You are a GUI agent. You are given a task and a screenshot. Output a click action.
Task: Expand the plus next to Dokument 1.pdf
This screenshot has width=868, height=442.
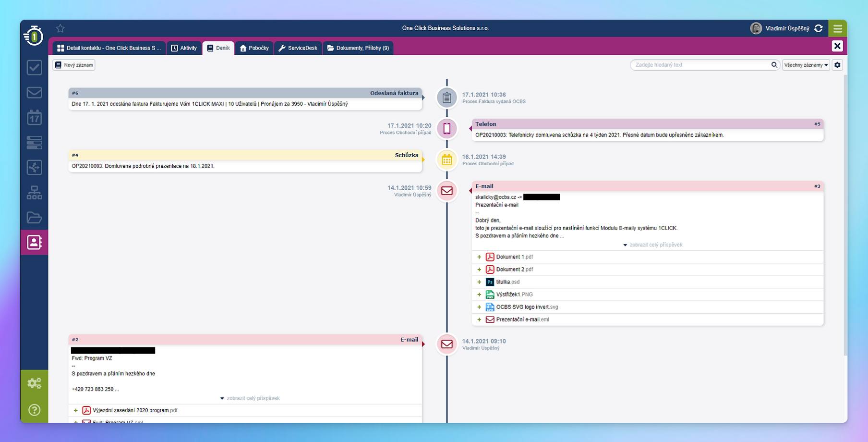479,257
